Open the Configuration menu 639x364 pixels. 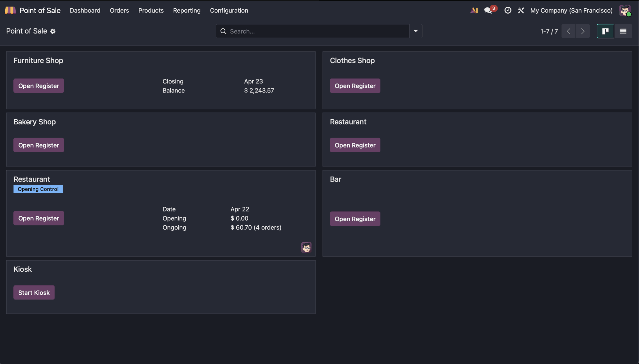tap(229, 10)
